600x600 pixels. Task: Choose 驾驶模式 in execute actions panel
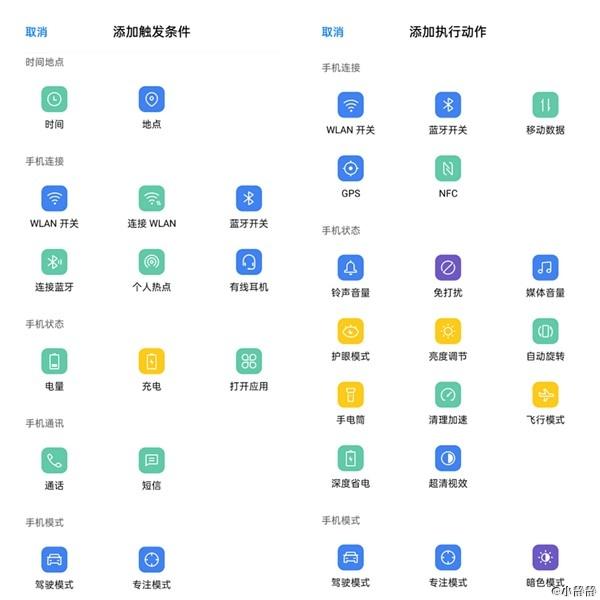coord(351,558)
